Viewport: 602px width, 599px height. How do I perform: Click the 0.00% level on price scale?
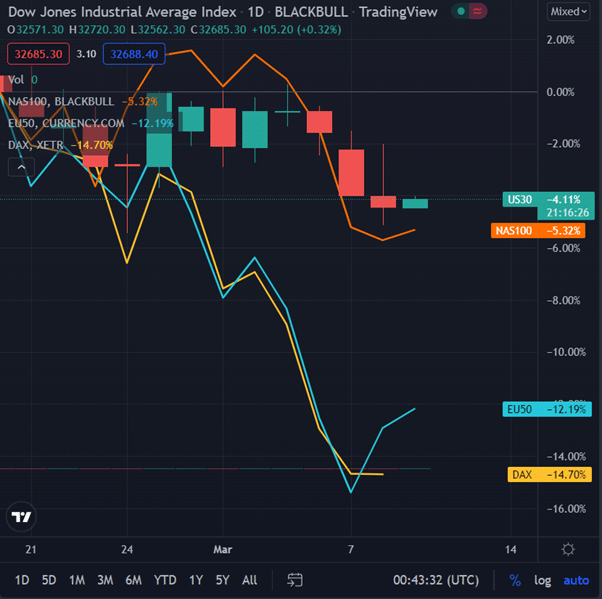[561, 92]
